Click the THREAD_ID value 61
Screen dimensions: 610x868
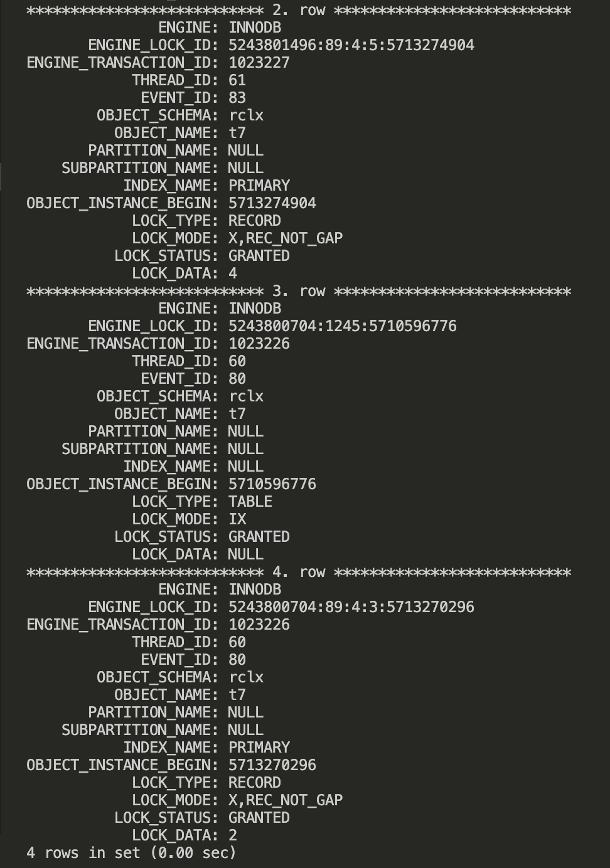pyautogui.click(x=237, y=80)
